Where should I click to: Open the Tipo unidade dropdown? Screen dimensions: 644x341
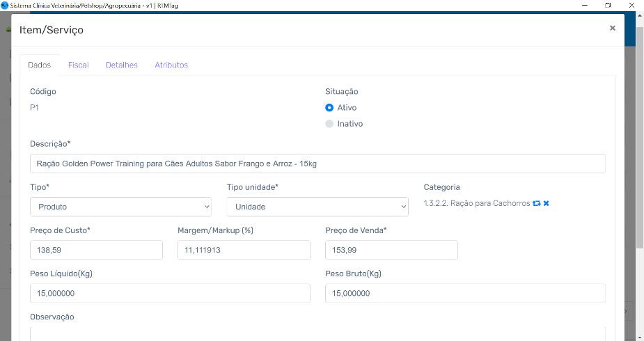coord(317,207)
